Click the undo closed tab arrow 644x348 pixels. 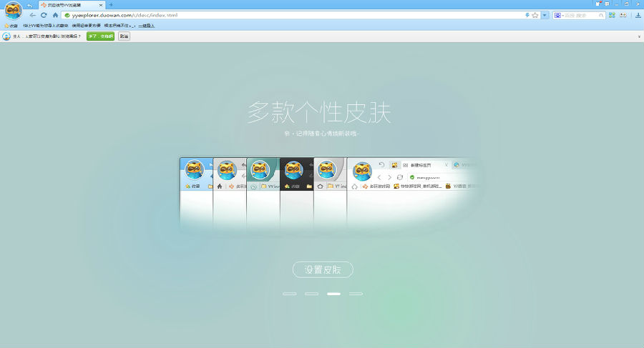(x=29, y=5)
